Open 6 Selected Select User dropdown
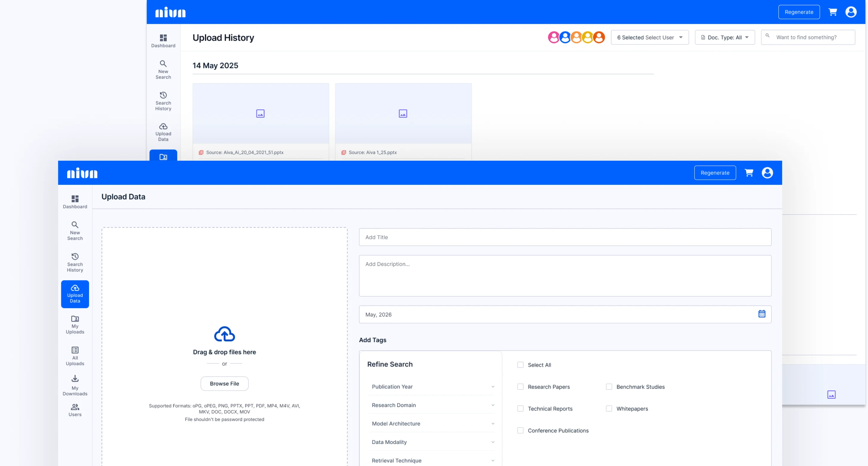This screenshot has height=466, width=868. (650, 37)
